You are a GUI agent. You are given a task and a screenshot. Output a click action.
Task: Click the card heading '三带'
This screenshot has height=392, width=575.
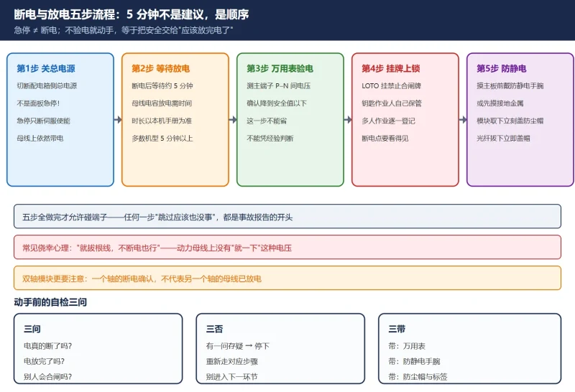pos(397,329)
